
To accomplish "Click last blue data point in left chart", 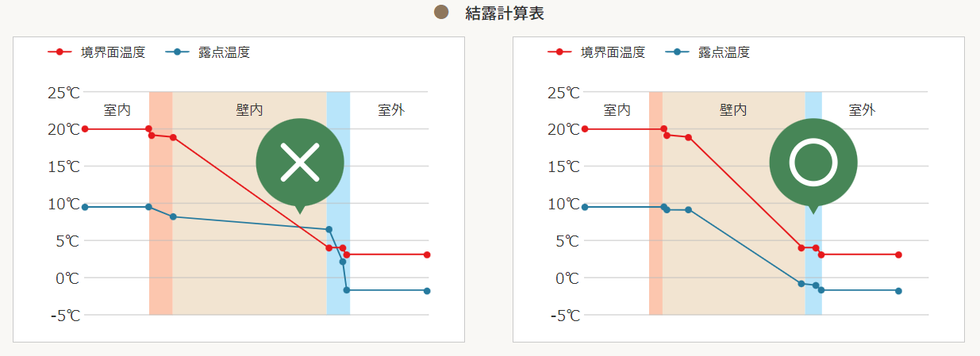I will 427,291.
